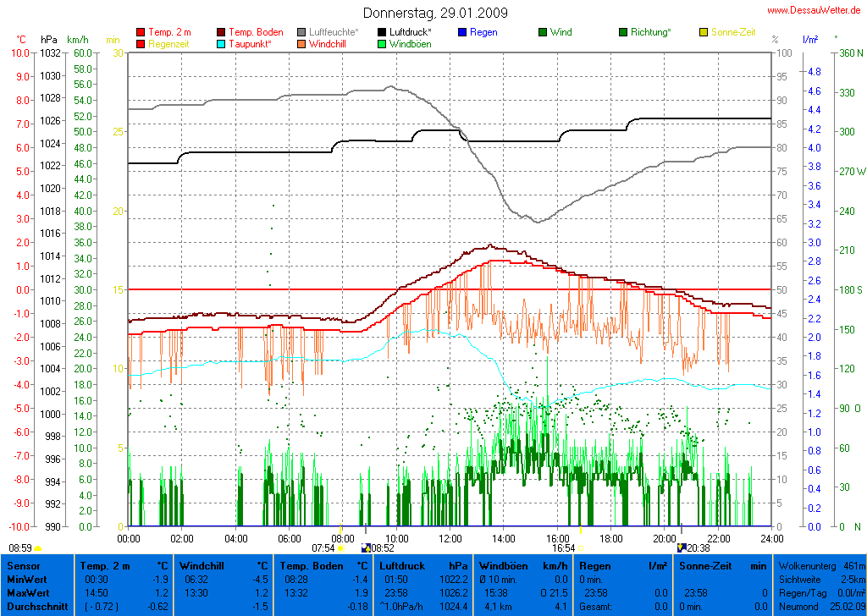Click the yellow Sonne-Zeit legend square
This screenshot has width=867, height=616.
click(x=704, y=32)
